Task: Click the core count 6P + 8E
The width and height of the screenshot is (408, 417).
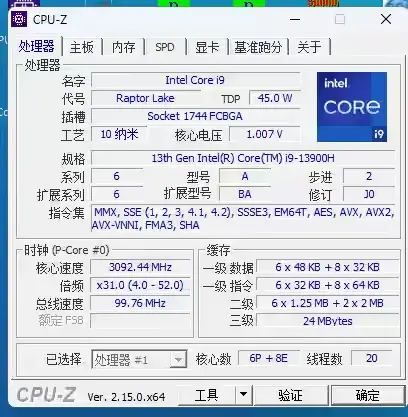Action: pyautogui.click(x=269, y=358)
